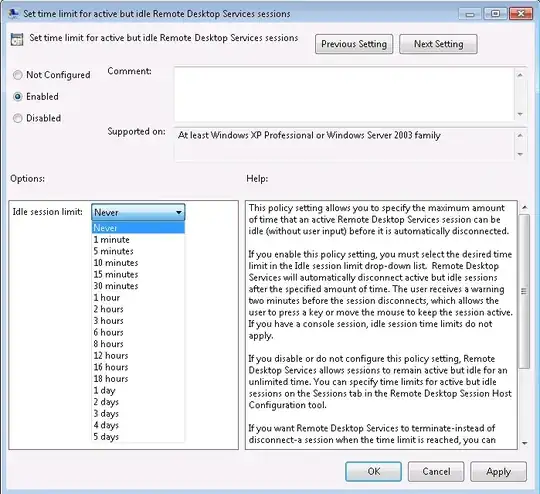Click the Supported on scroll up arrow
This screenshot has width=540, height=494.
(520, 136)
